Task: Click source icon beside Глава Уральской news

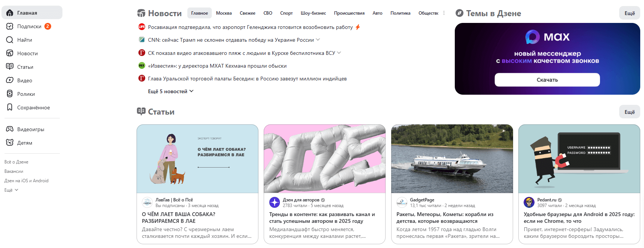Action: [x=142, y=78]
